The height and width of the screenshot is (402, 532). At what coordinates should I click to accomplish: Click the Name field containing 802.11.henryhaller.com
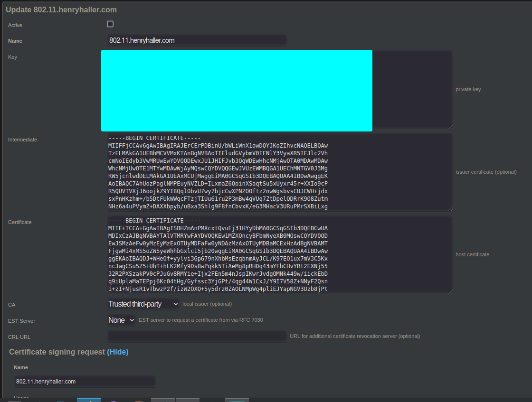[197, 40]
